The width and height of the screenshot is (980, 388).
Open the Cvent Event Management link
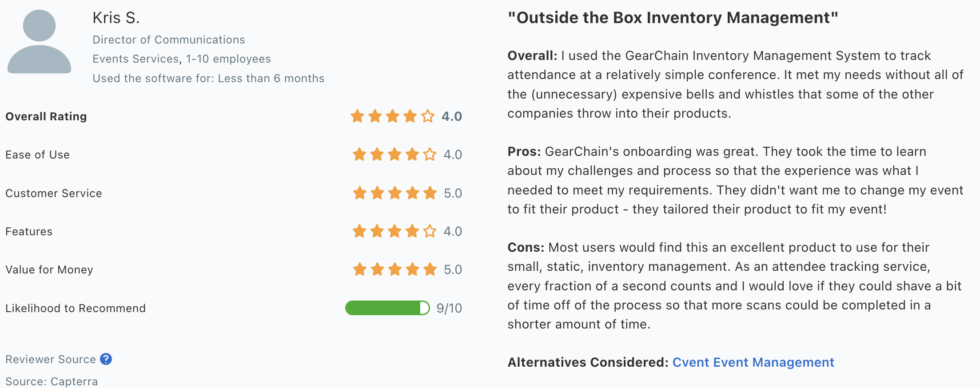click(753, 362)
